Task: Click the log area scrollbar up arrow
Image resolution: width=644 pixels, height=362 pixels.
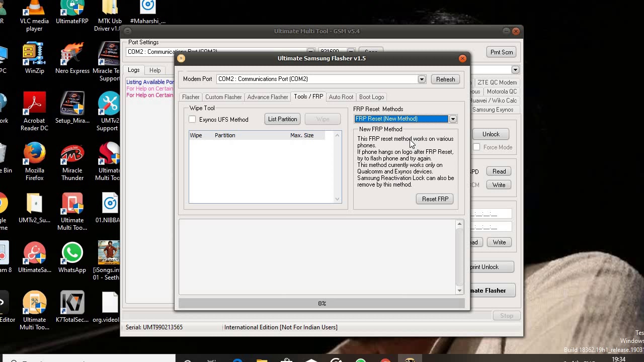Action: (459, 223)
